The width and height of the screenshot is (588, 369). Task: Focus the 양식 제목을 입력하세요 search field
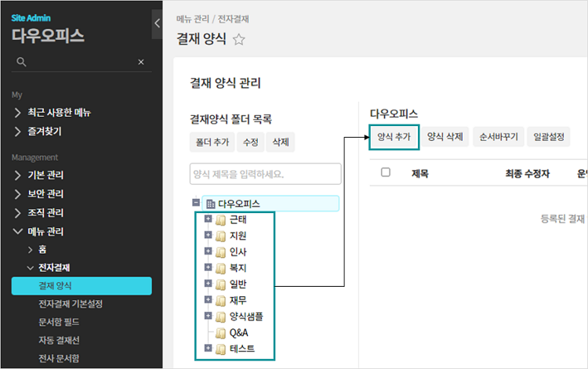266,174
